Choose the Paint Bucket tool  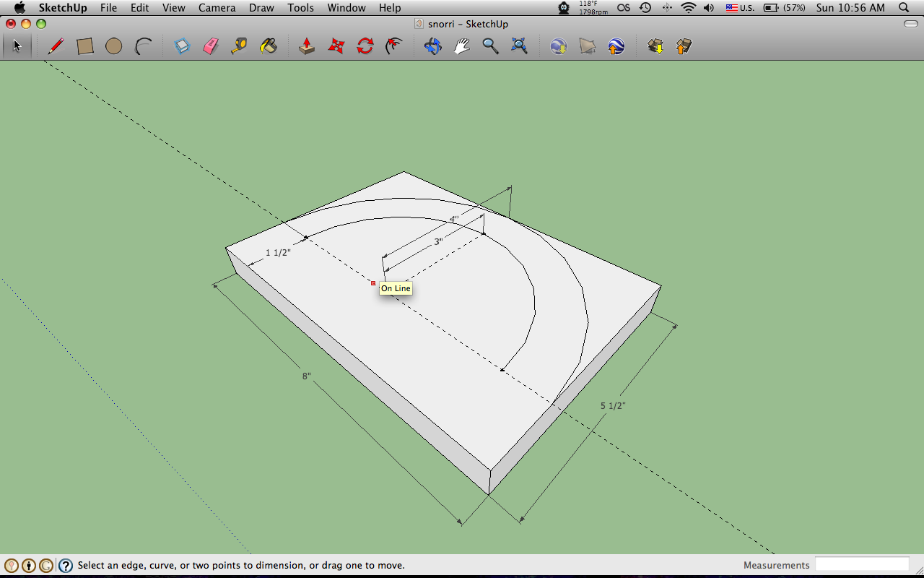[269, 46]
